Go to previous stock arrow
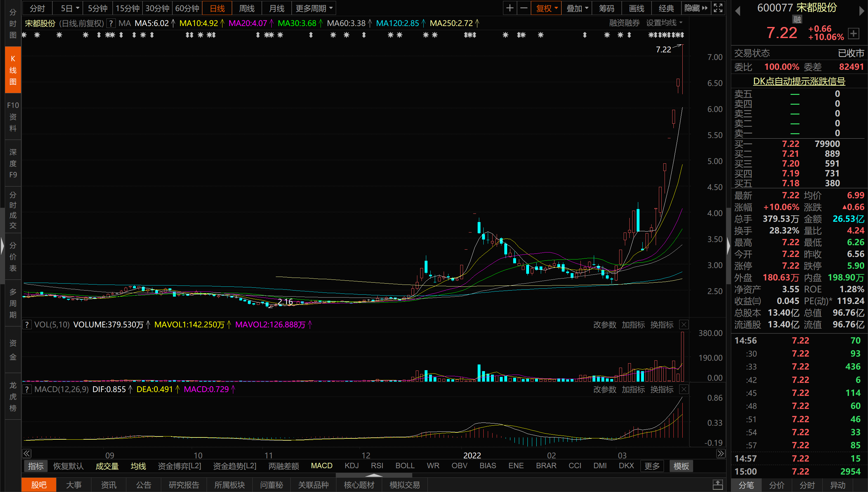868x492 pixels. pos(738,11)
